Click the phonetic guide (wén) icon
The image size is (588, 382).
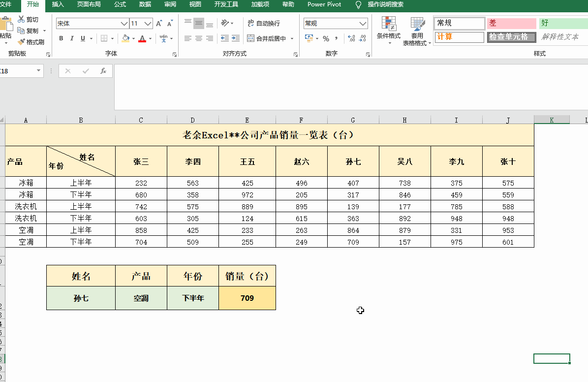pos(163,38)
